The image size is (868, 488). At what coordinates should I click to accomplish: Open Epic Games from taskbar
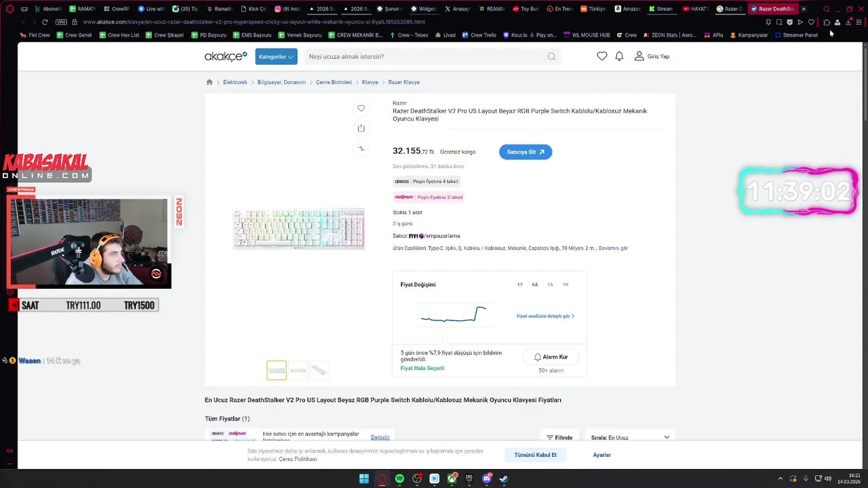click(x=469, y=479)
